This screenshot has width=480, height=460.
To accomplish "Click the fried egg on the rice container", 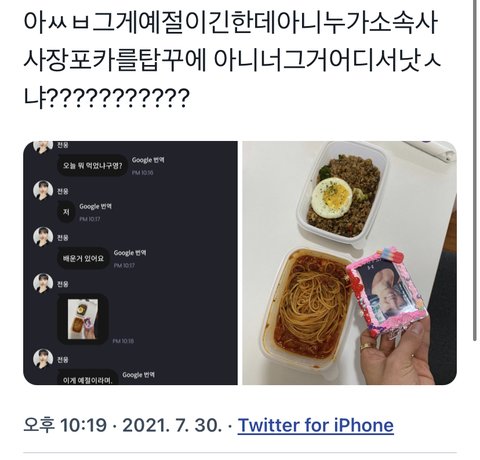I will coord(332,198).
